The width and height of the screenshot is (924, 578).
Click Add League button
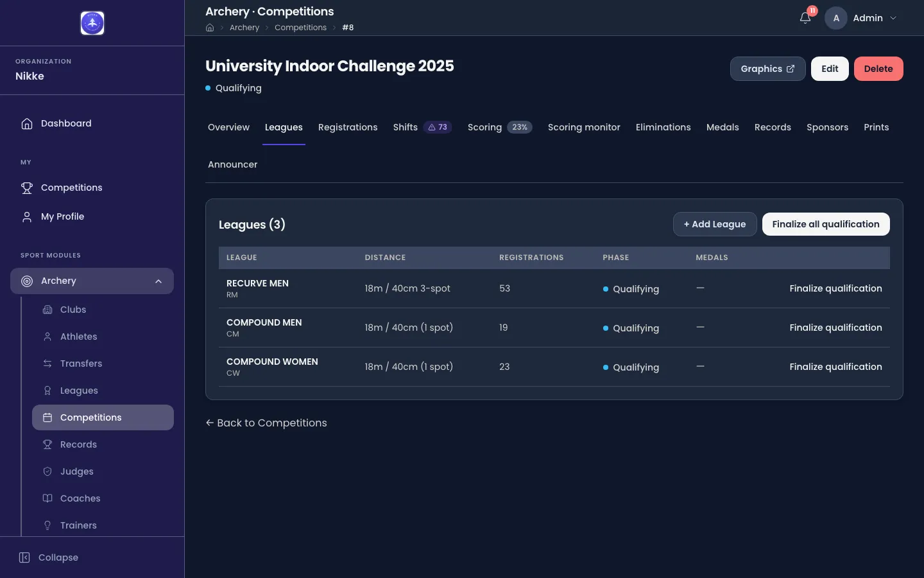(715, 224)
